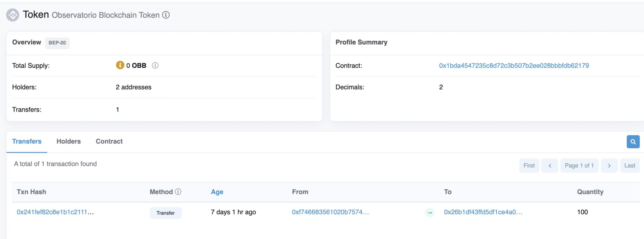This screenshot has width=644, height=239.
Task: Click the Quantity column header
Action: point(590,192)
